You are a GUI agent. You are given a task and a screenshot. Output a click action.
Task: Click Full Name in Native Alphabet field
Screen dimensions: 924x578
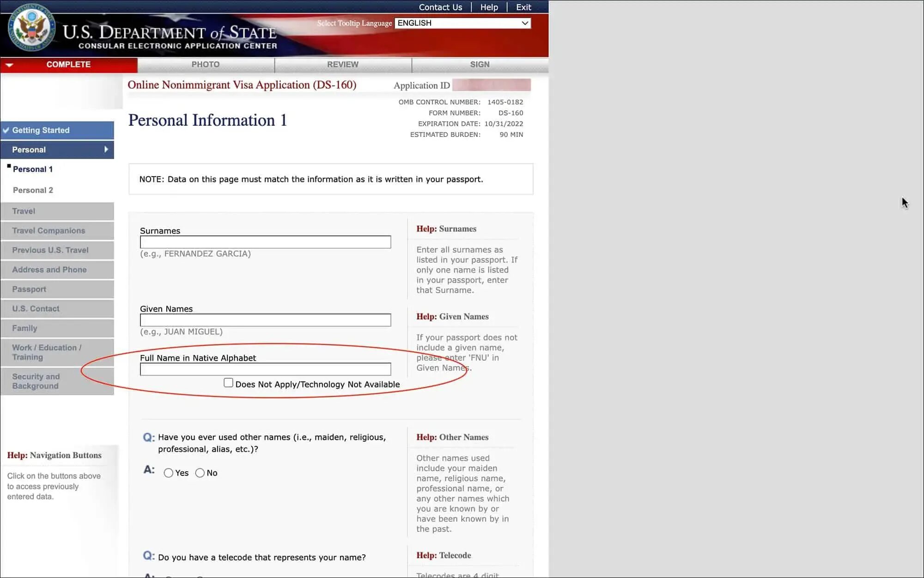265,369
